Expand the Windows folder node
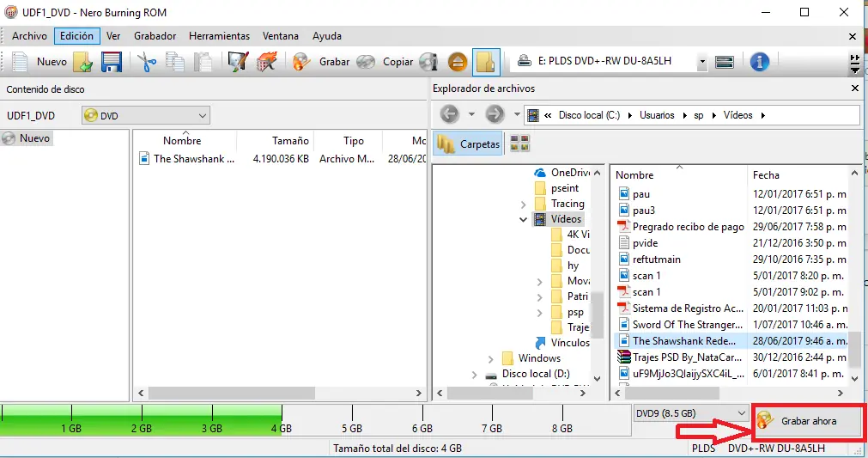Viewport: 868px width, 458px height. click(x=490, y=359)
